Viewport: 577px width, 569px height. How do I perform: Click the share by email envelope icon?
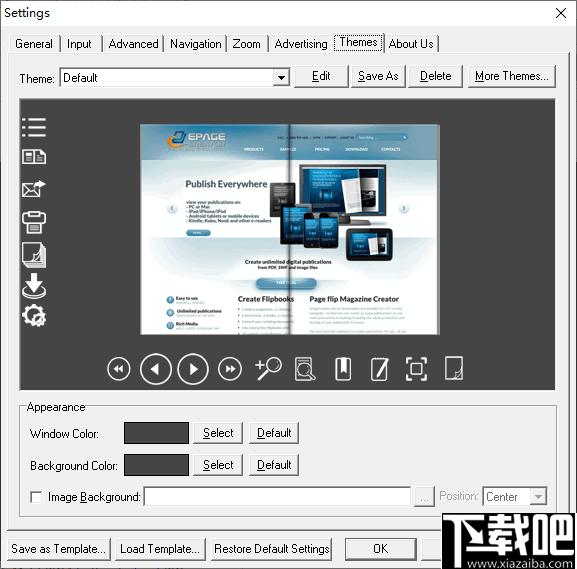click(34, 189)
